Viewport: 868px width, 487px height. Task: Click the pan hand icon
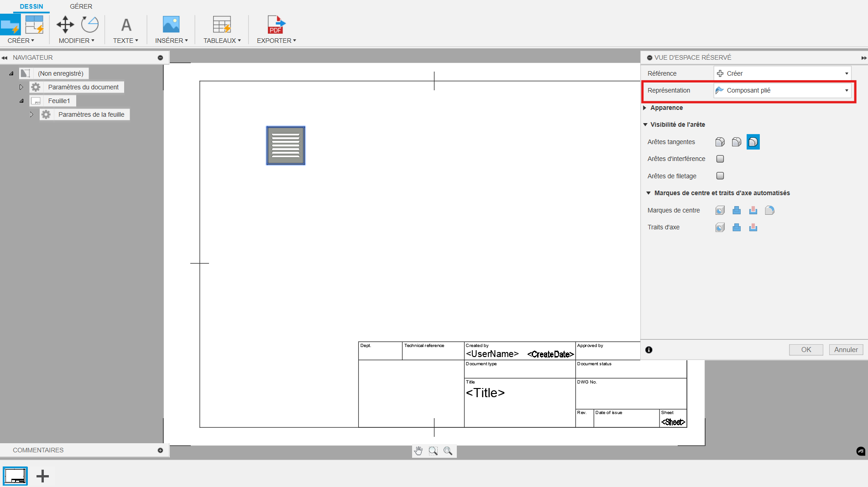point(418,451)
